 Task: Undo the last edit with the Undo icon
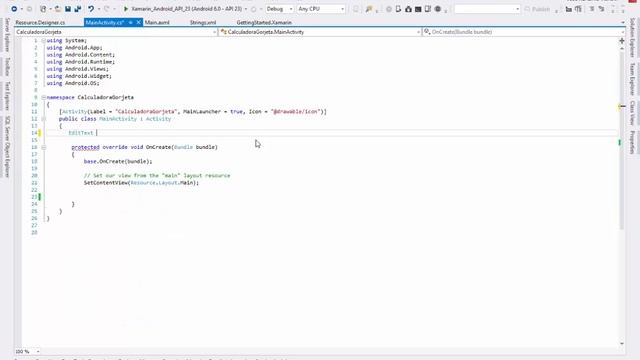pos(91,9)
